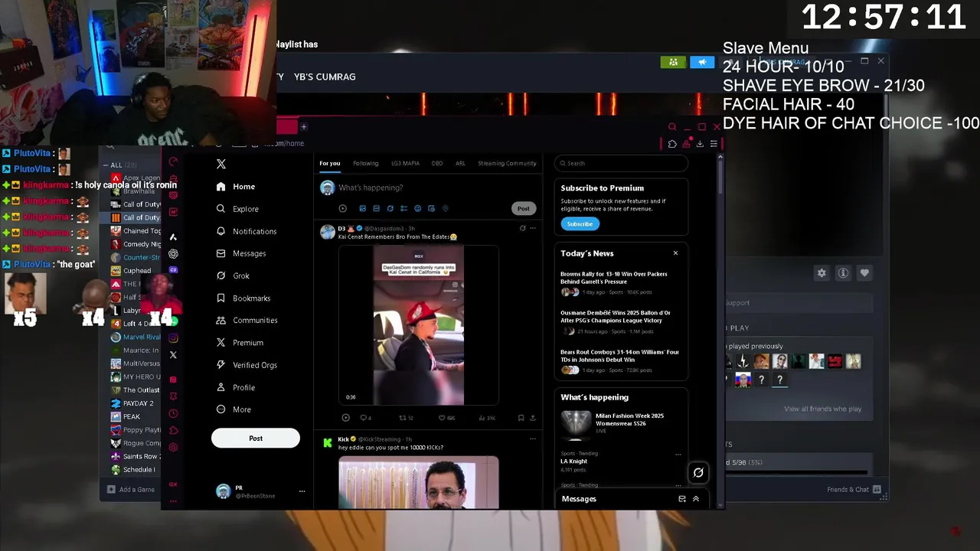Reply to the D3 post comment icon
Viewport: 980px width, 551px height.
(363, 418)
